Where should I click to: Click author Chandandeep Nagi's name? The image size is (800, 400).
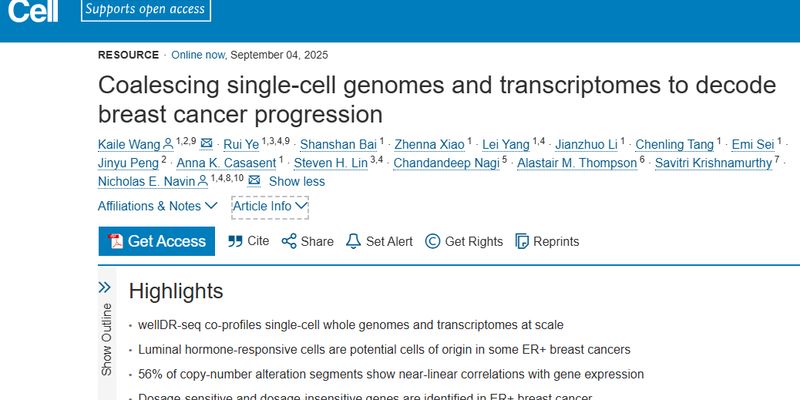point(446,162)
